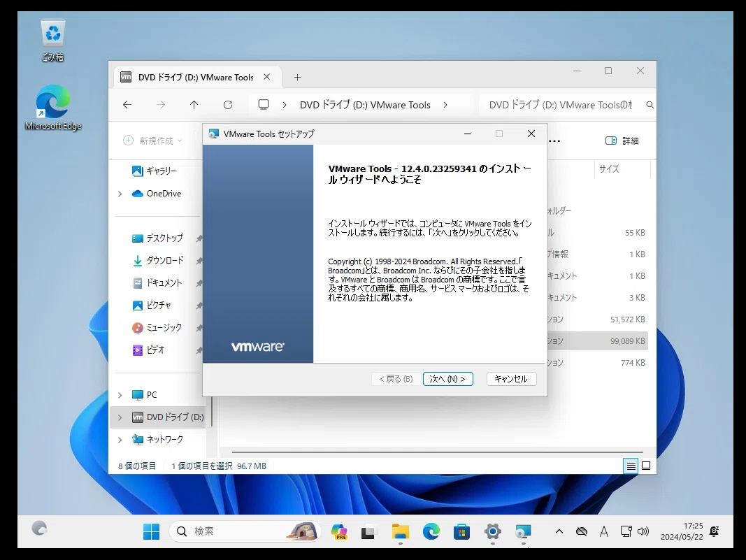This screenshot has height=560, width=746.
Task: Select ネットワーク in navigation pane
Action: pos(158,440)
